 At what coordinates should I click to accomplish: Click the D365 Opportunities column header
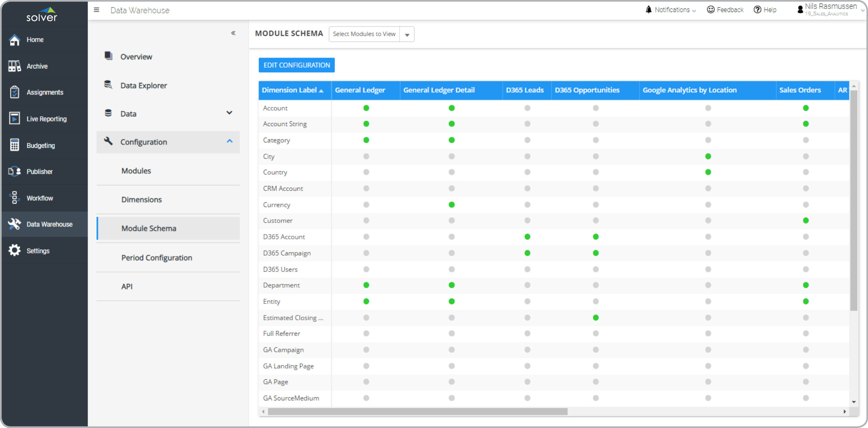596,90
